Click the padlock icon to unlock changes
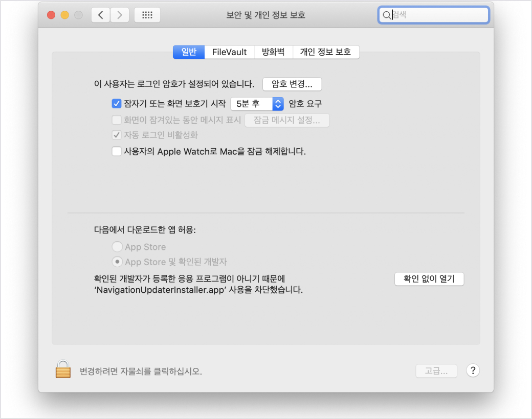The height and width of the screenshot is (419, 532). coord(62,370)
